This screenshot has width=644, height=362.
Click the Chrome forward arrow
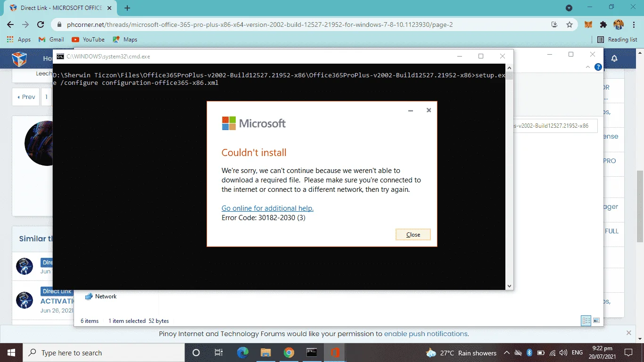25,25
